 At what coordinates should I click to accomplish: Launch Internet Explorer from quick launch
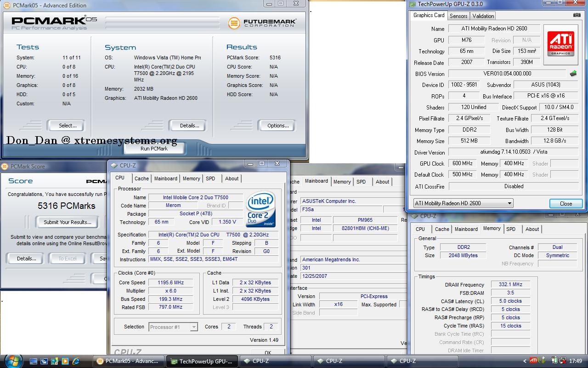[76, 362]
